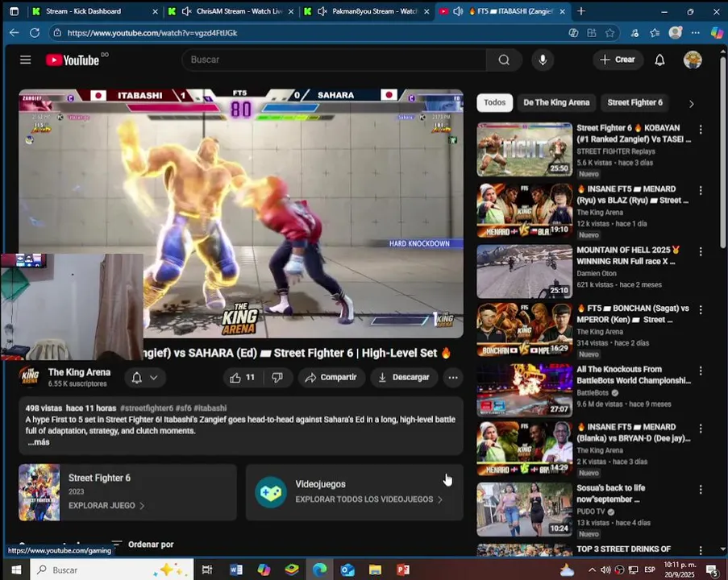Go to the YouTube home logo
The image size is (728, 580).
pos(73,60)
